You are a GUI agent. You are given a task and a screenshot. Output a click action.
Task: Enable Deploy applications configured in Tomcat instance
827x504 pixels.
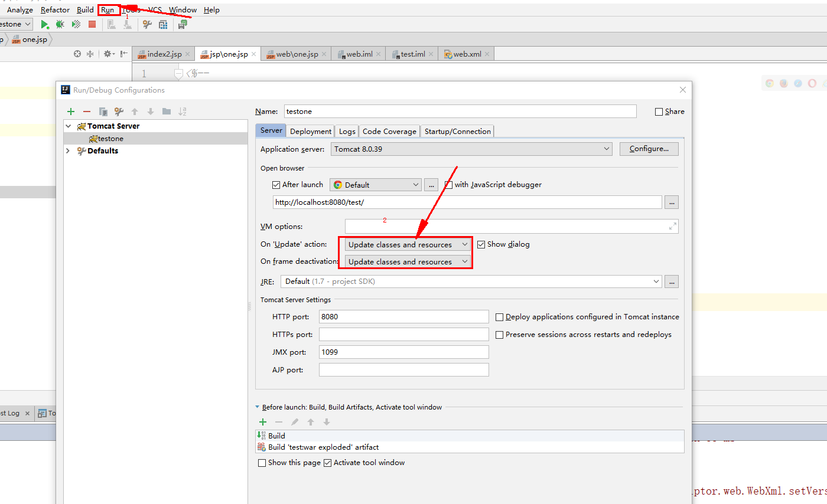pos(499,317)
